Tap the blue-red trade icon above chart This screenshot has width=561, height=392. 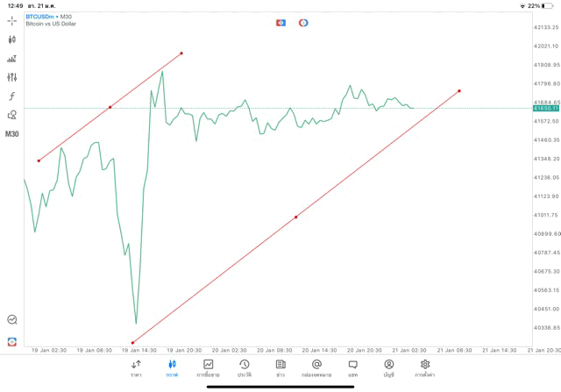pos(280,22)
